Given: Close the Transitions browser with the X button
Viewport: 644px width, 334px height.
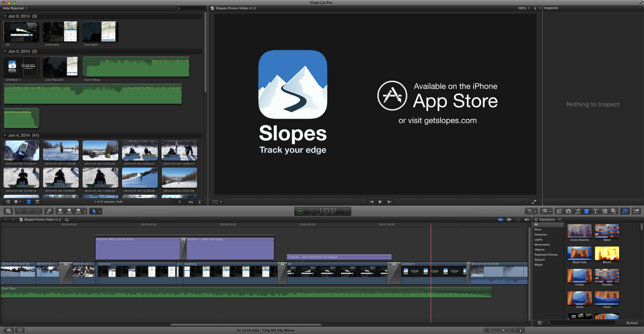Looking at the screenshot, I should [536, 219].
